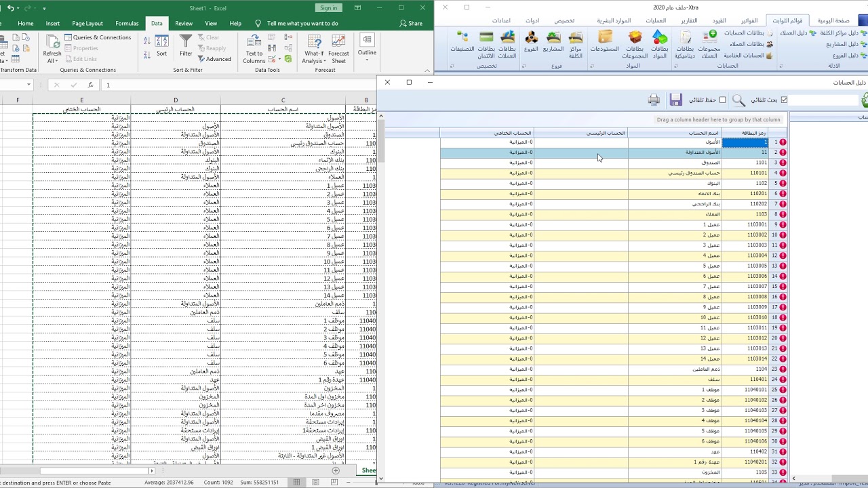Click Advanced filter in Excel
Image resolution: width=868 pixels, height=488 pixels.
tap(214, 59)
